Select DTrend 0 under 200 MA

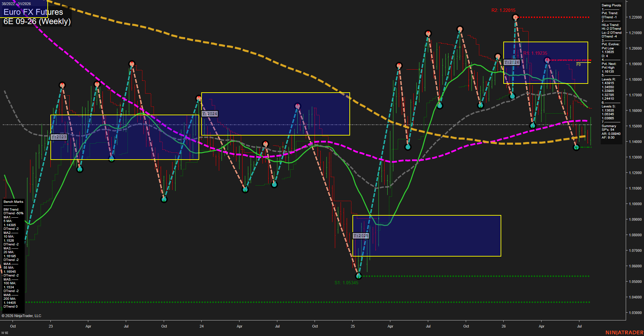click(x=10, y=307)
